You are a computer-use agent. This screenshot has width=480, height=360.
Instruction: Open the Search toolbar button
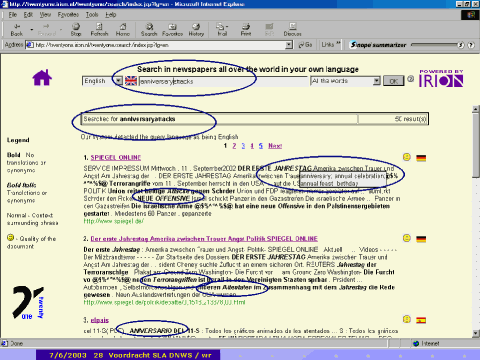149,30
